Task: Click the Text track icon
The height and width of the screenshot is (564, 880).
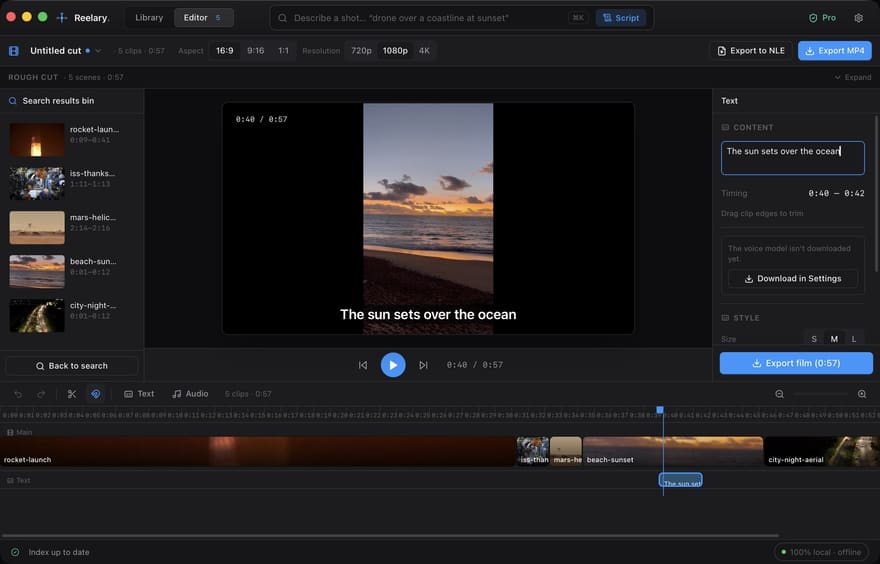Action: 10,480
